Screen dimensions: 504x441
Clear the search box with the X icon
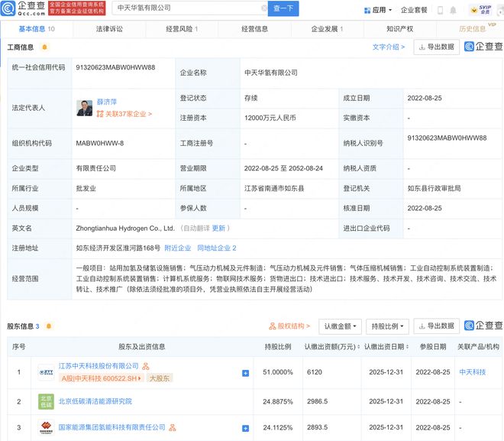point(264,8)
